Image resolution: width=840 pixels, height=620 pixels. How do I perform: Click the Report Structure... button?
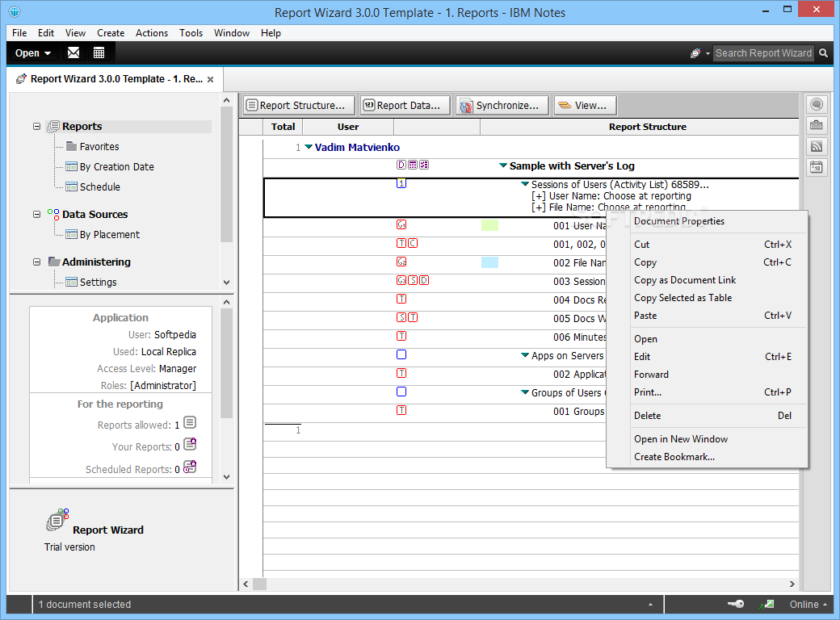coord(299,106)
